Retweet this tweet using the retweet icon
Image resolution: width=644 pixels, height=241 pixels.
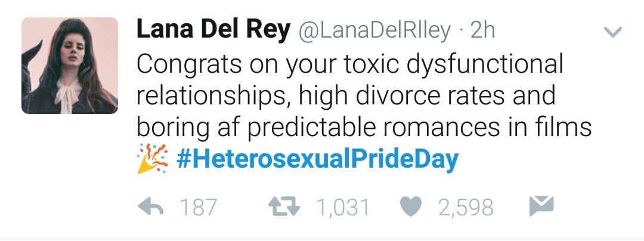tap(285, 207)
